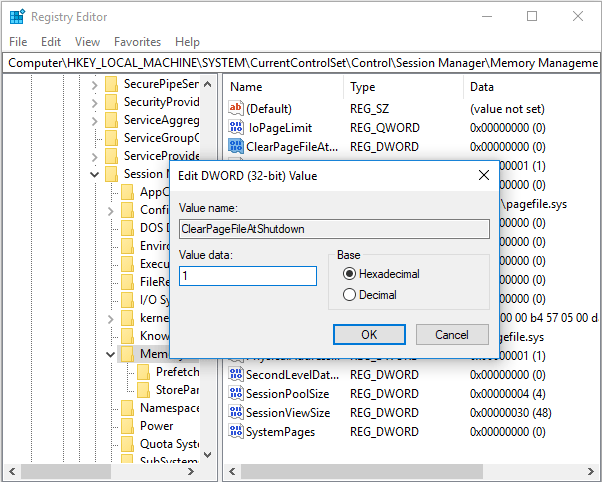
Task: Expand the kerne tree node
Action: (x=111, y=319)
